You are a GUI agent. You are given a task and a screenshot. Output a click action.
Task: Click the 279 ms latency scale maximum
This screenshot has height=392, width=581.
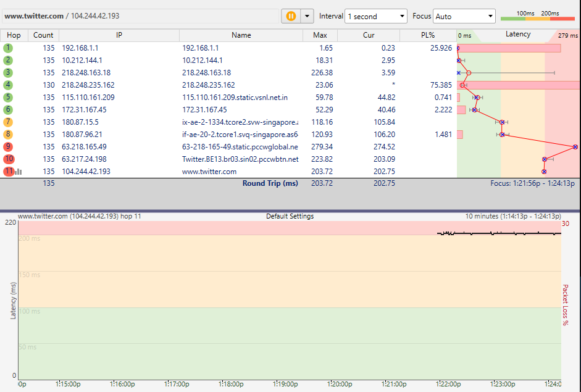[568, 36]
